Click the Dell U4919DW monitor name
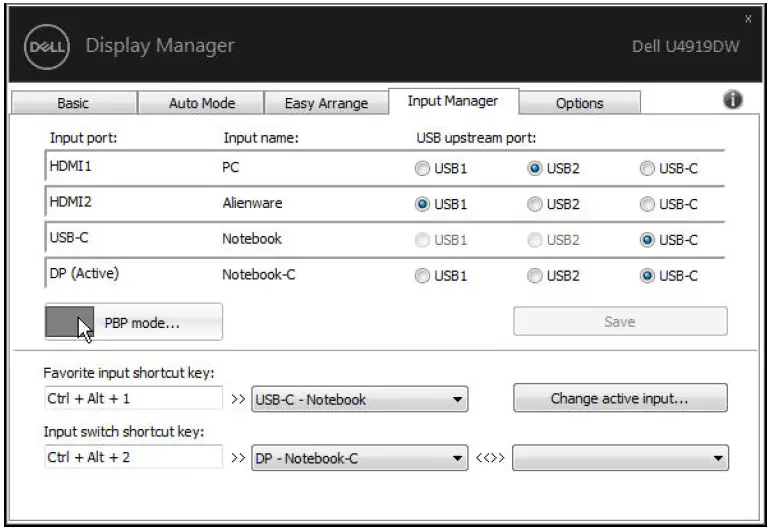Screen dimensions: 768x529 click(685, 47)
